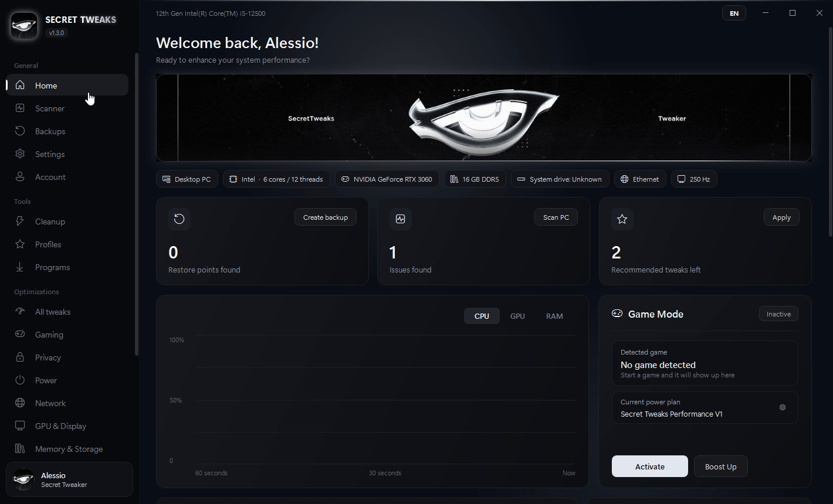Image resolution: width=833 pixels, height=504 pixels.
Task: Apply the recommended tweaks
Action: tap(781, 217)
